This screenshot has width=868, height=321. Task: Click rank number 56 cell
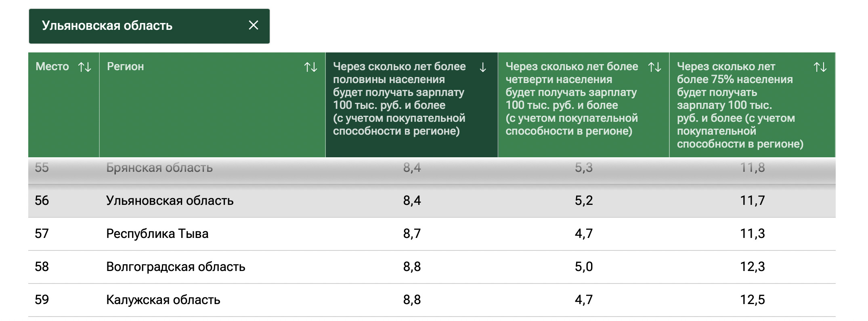[x=42, y=200]
